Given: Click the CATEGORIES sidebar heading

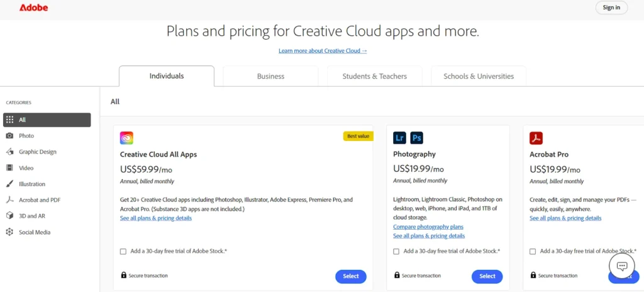Looking at the screenshot, I should tap(18, 103).
